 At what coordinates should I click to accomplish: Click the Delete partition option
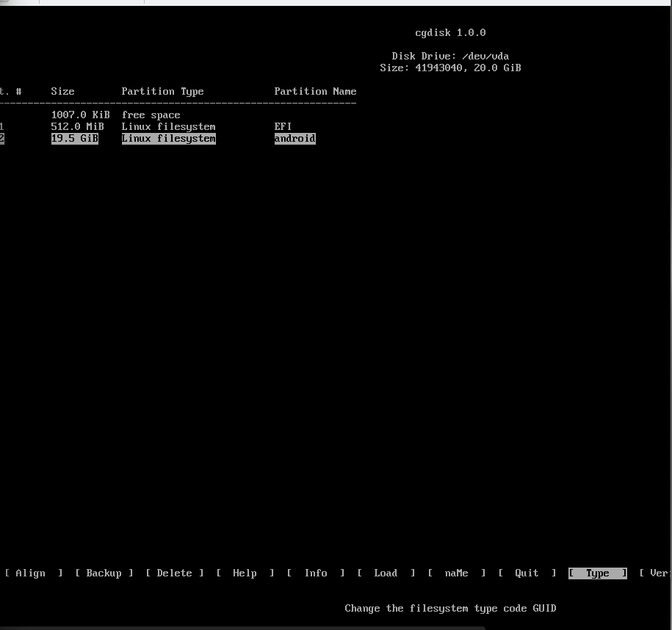pos(174,573)
